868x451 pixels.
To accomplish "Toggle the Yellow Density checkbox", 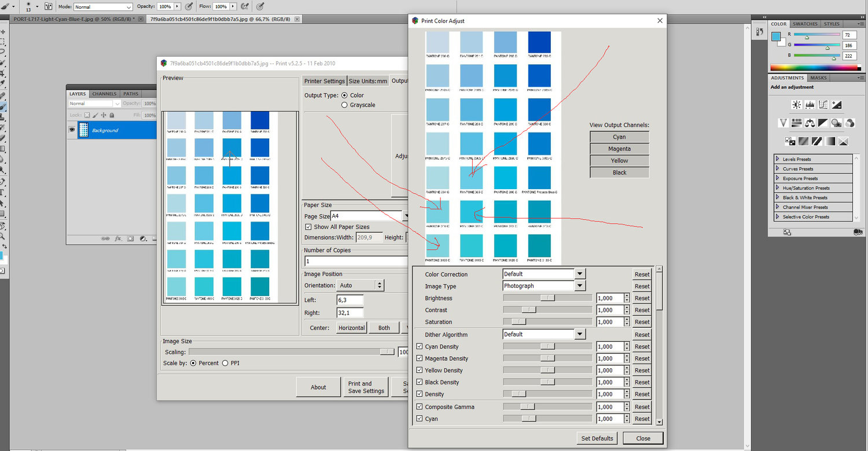I will [x=420, y=370].
